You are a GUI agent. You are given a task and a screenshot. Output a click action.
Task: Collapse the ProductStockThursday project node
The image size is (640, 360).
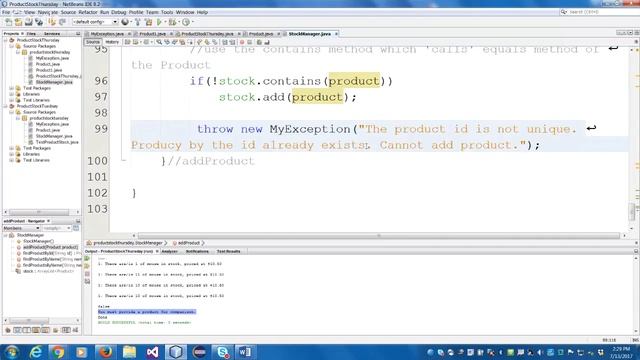point(6,40)
